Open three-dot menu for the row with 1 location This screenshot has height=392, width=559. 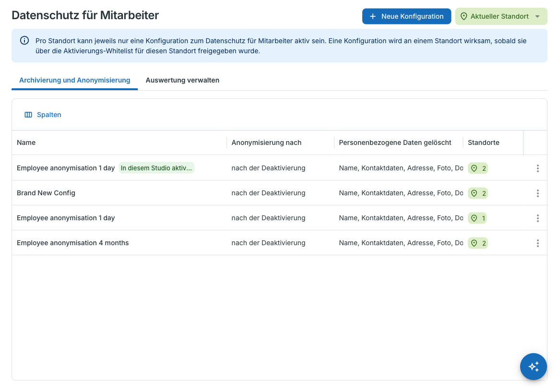click(x=537, y=218)
